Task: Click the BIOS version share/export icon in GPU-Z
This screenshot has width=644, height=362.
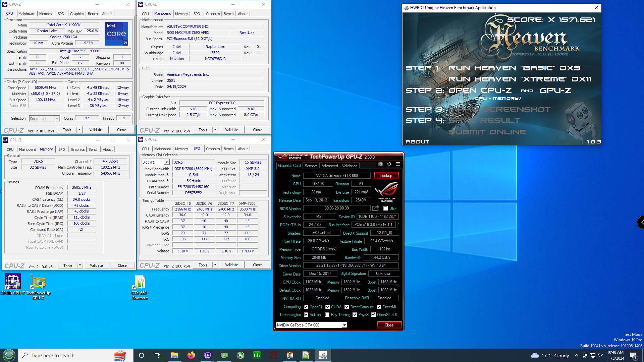Action: pos(376,208)
